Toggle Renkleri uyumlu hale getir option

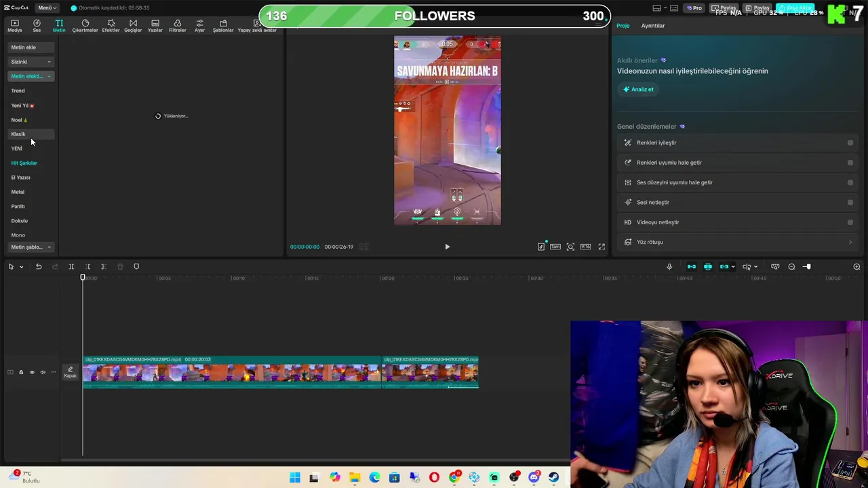[x=850, y=163]
